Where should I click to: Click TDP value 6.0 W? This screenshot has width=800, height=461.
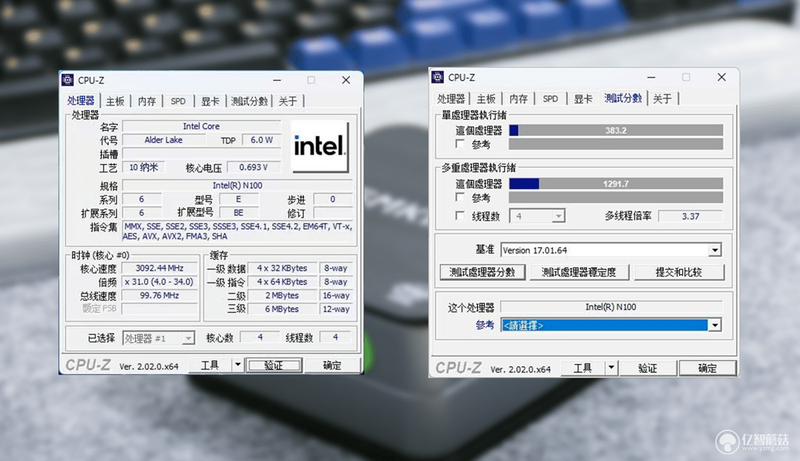pyautogui.click(x=261, y=140)
